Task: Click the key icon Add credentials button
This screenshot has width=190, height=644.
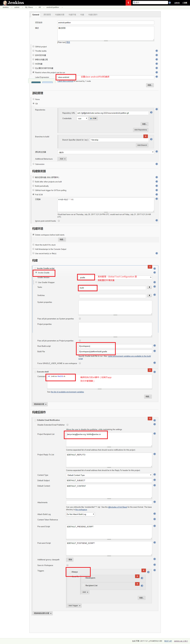Action: click(x=93, y=119)
